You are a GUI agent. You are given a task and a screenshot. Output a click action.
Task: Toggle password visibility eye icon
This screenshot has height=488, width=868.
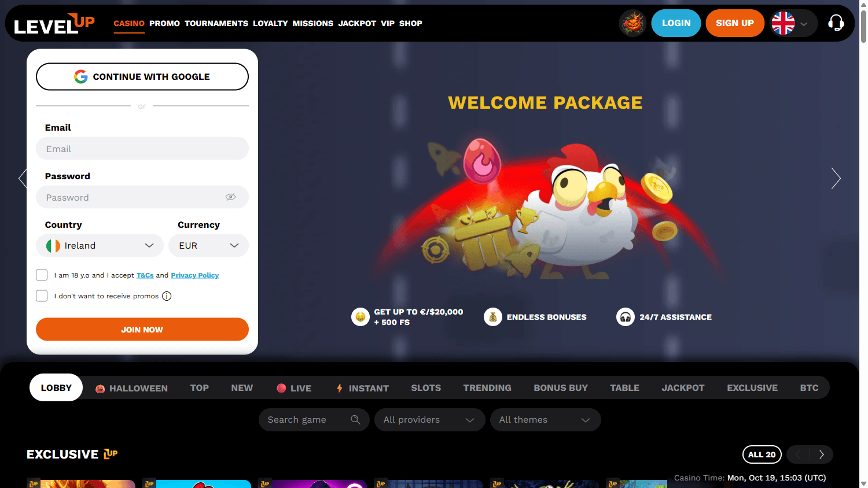230,197
